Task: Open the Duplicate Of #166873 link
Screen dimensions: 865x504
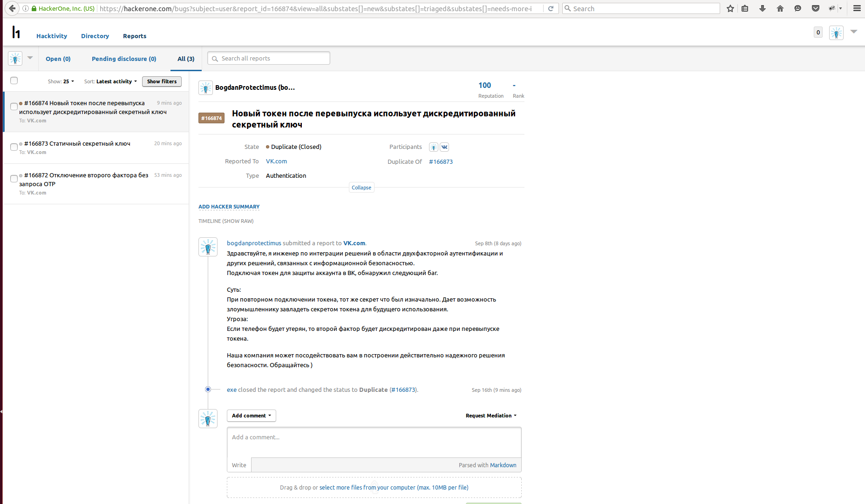Action: [x=441, y=161]
